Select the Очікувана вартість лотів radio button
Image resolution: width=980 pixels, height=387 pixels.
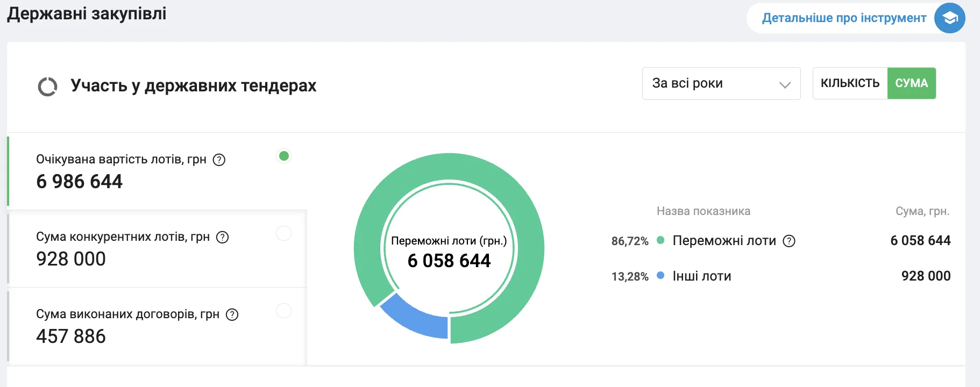click(283, 156)
